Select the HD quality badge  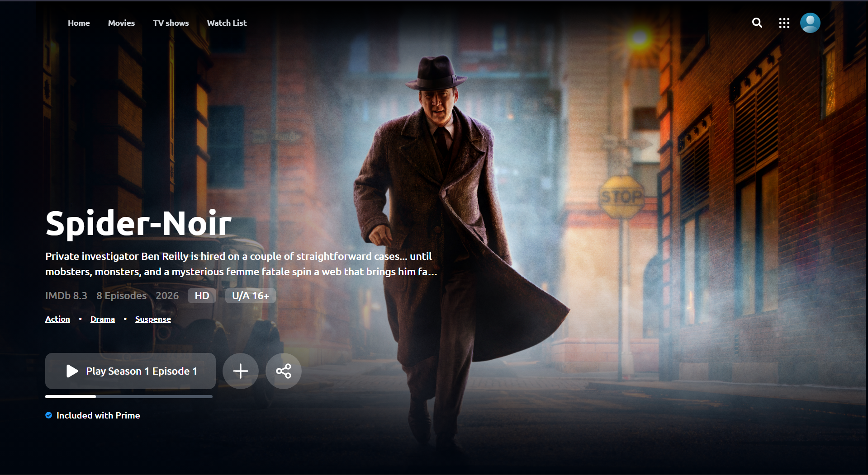(x=202, y=296)
